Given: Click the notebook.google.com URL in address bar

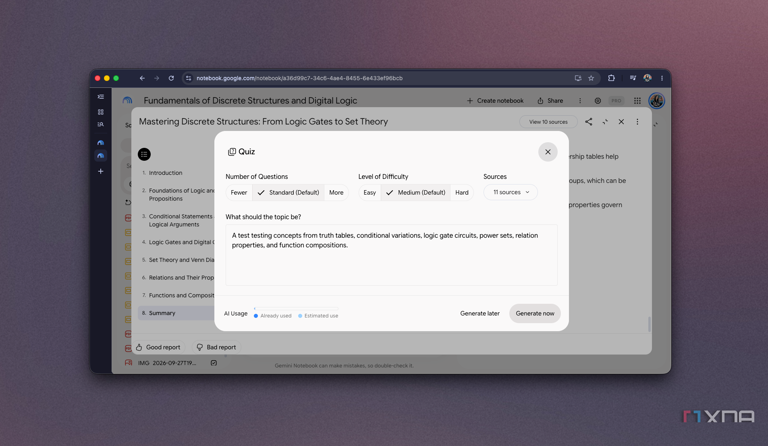Looking at the screenshot, I should click(x=299, y=78).
